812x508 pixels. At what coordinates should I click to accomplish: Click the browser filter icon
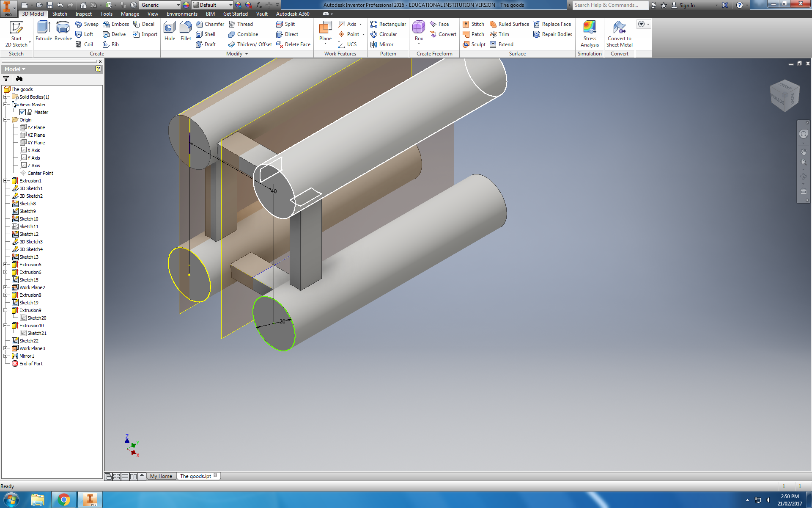point(6,79)
